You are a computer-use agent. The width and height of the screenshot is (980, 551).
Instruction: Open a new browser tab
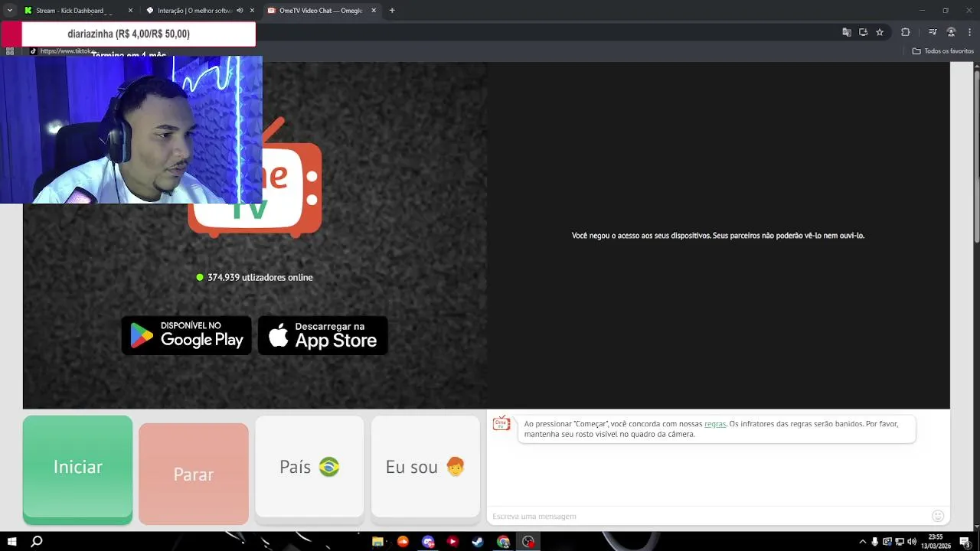(x=392, y=11)
